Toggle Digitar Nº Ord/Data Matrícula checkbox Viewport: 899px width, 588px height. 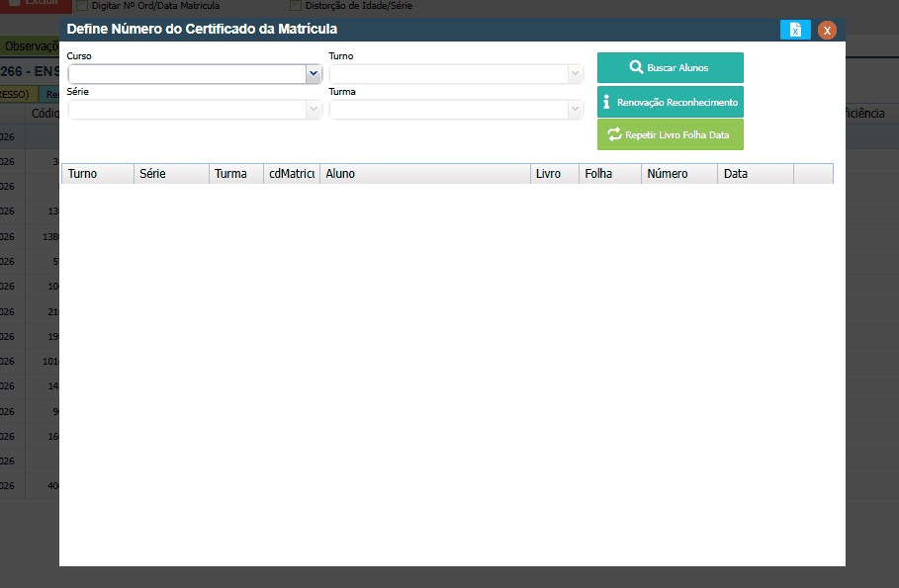(82, 6)
